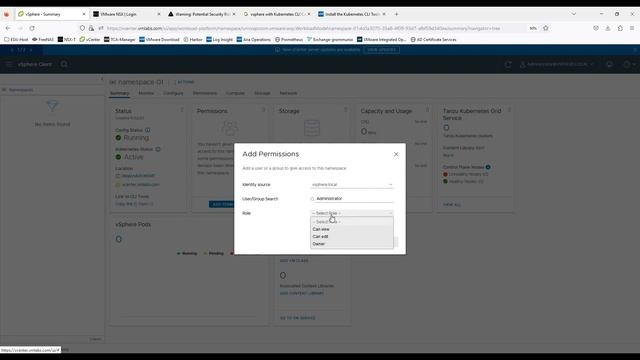Open the namespace ACTIONS menu
Screen dimensions: 640x360
pyautogui.click(x=184, y=82)
